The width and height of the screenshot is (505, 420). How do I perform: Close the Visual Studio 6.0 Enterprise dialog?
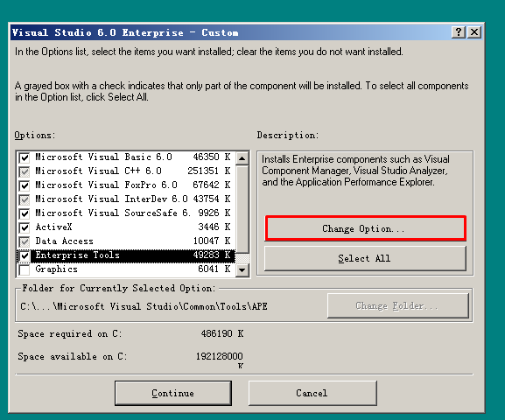[x=474, y=32]
